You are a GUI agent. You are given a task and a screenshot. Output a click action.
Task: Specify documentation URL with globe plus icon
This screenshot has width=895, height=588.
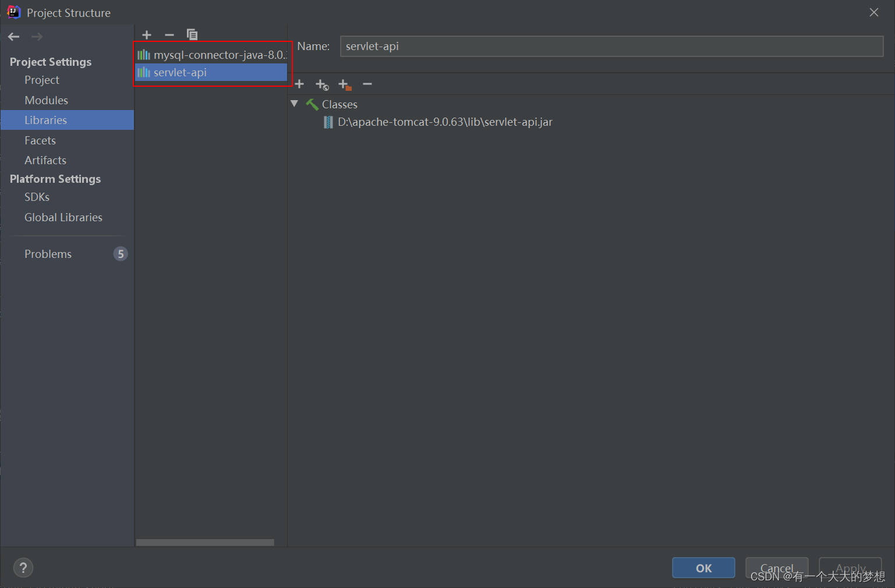tap(322, 85)
